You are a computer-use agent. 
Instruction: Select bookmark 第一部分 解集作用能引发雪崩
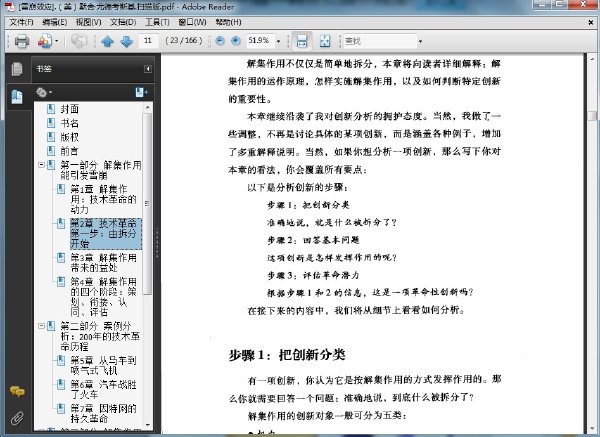click(x=101, y=170)
